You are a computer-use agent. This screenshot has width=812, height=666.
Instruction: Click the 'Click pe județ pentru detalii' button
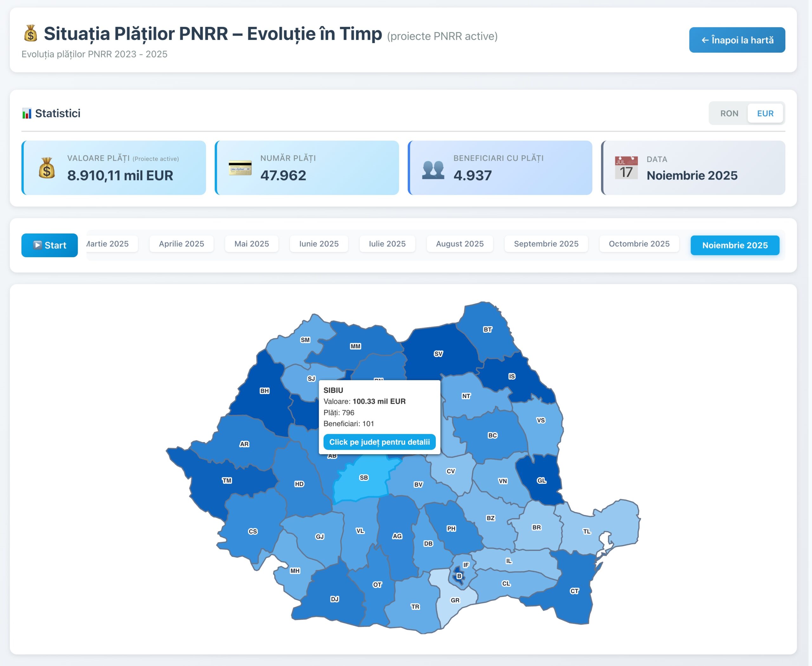[380, 442]
